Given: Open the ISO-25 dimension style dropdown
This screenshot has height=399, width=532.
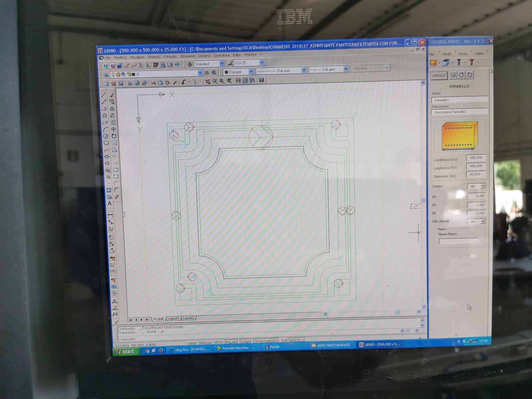Looking at the screenshot, I should [262, 63].
